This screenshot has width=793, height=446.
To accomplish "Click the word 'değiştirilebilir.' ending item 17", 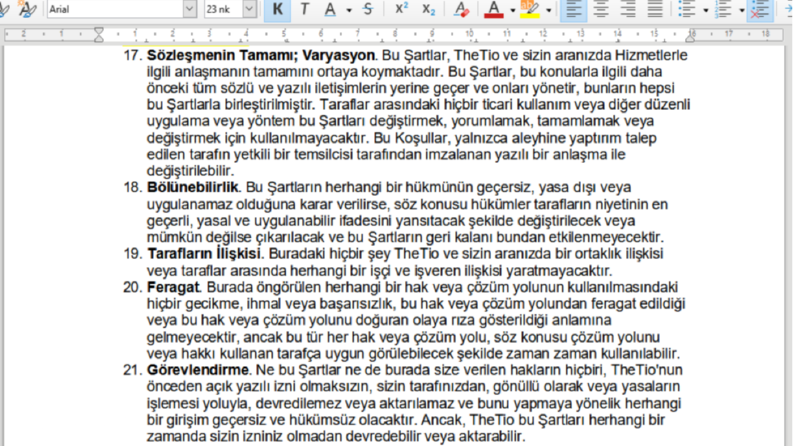I will 190,170.
